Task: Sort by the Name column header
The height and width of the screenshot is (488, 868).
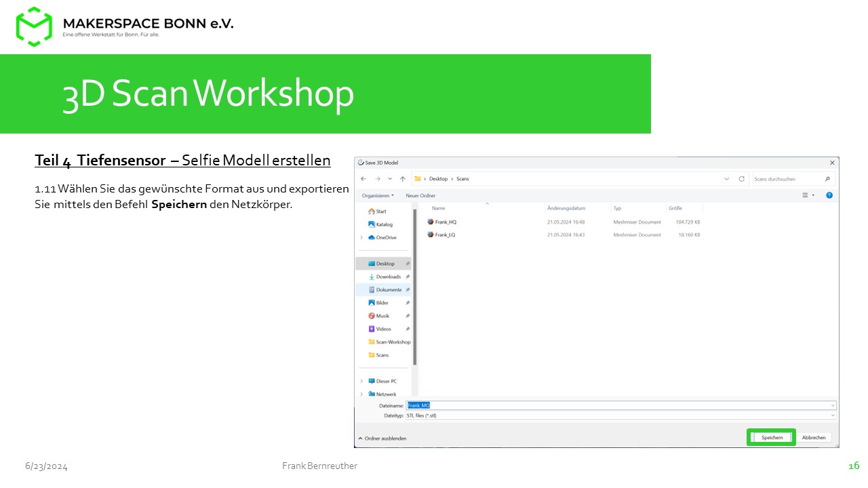Action: tap(438, 208)
